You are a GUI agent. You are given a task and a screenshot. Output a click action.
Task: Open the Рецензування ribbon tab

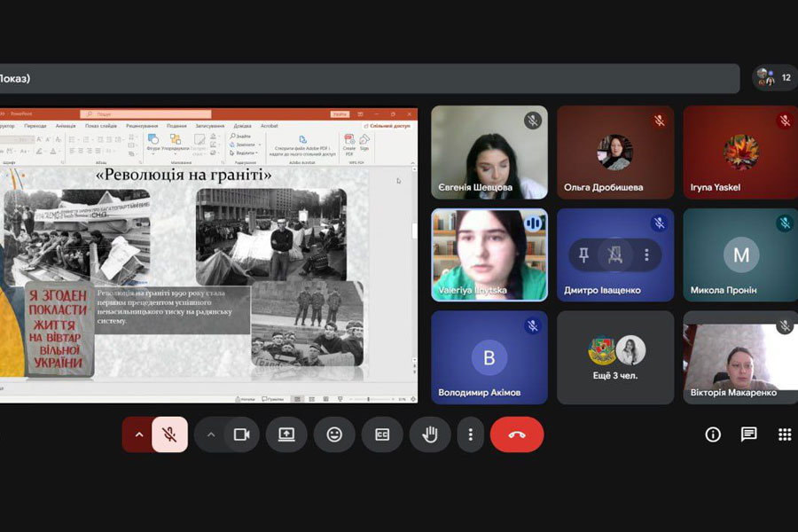tap(142, 126)
